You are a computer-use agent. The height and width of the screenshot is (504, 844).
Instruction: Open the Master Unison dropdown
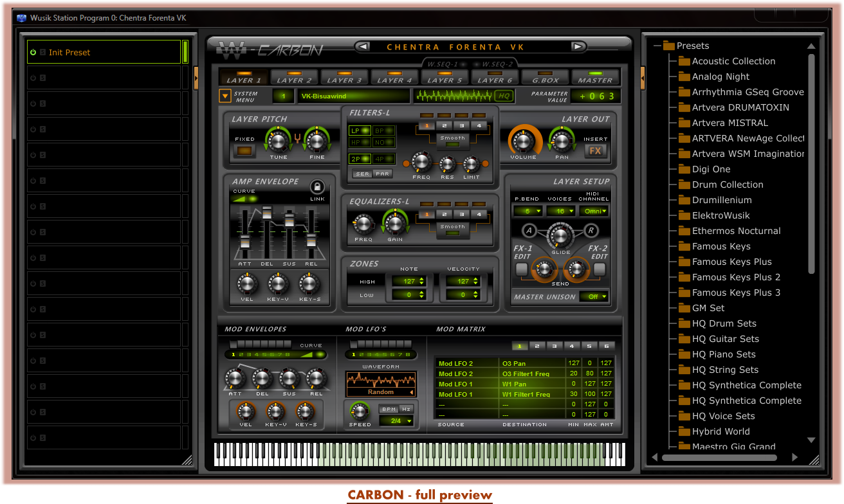594,296
